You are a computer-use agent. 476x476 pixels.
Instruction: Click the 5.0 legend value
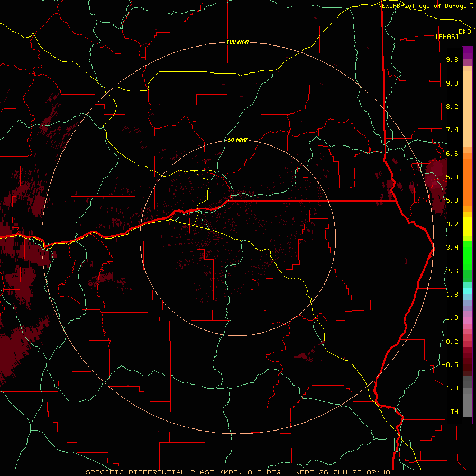point(452,200)
